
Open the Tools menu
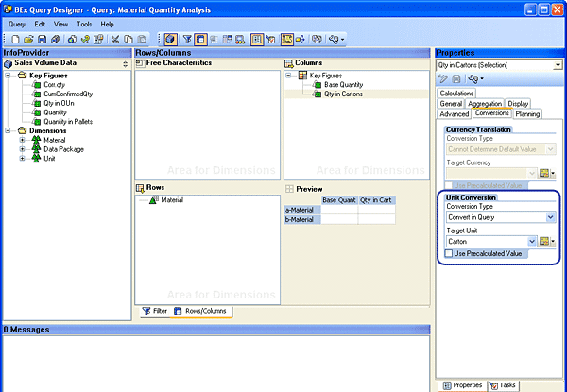click(84, 23)
